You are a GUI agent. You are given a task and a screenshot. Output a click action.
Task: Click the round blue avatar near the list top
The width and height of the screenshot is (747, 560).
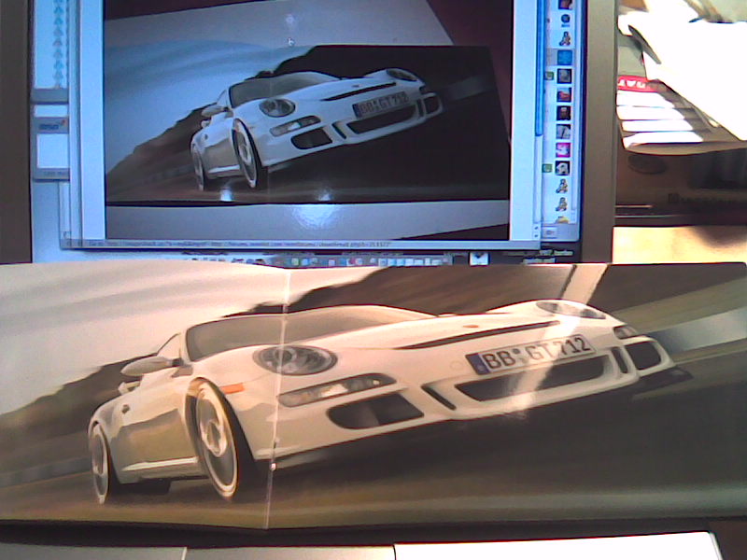click(566, 20)
